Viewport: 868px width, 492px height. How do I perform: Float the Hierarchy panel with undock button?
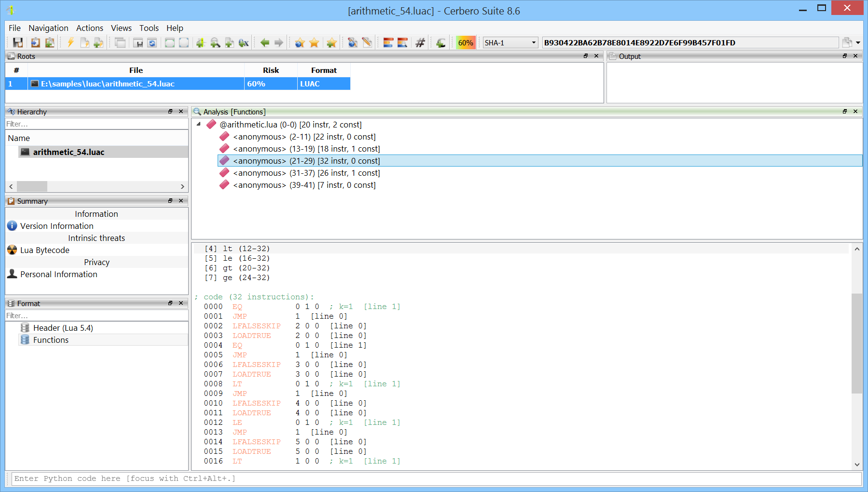(170, 112)
